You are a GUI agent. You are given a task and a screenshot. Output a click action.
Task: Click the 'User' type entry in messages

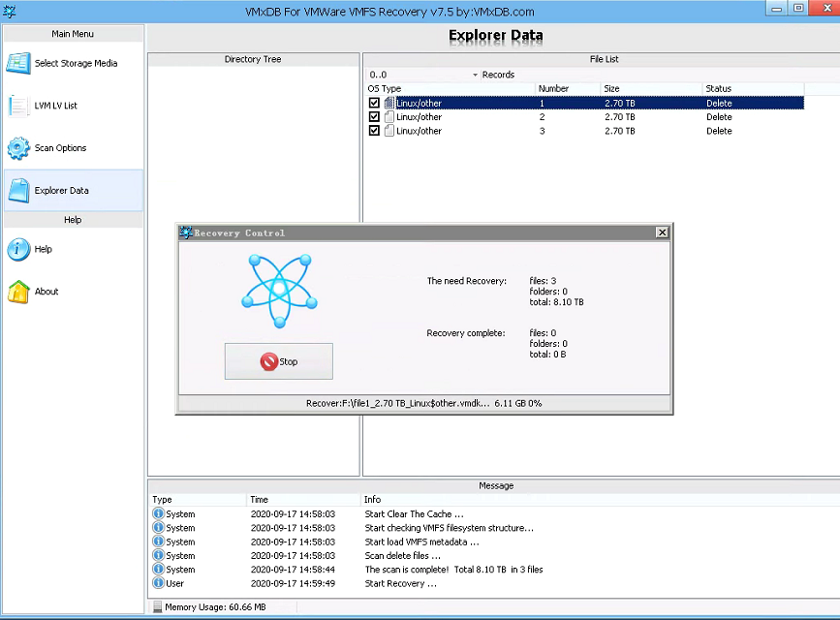(174, 583)
